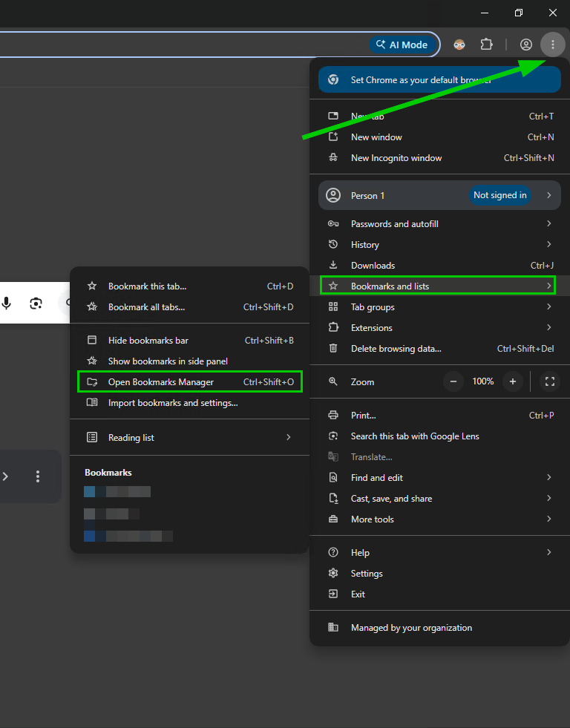This screenshot has height=728, width=570.
Task: Expand the Tab groups chevron
Action: [x=549, y=306]
